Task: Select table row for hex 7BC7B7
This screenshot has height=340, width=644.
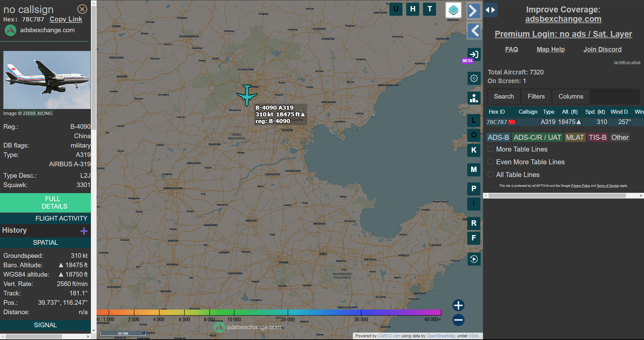Action: (x=565, y=122)
